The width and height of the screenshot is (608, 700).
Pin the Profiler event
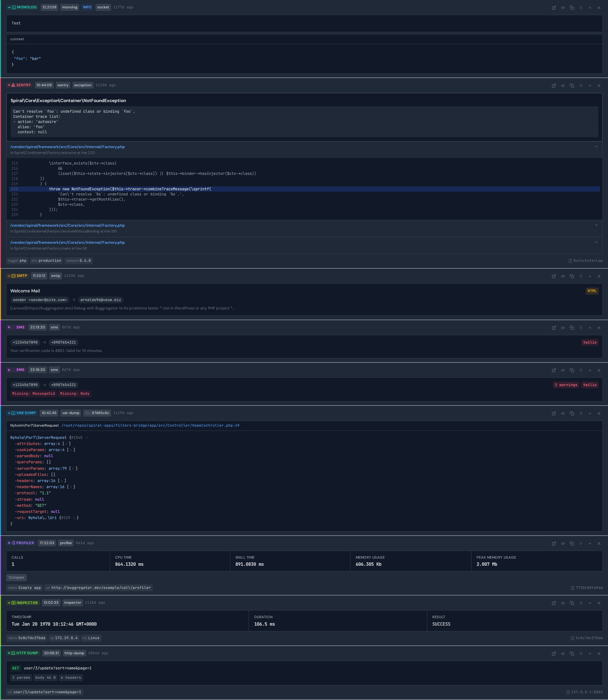click(x=581, y=543)
